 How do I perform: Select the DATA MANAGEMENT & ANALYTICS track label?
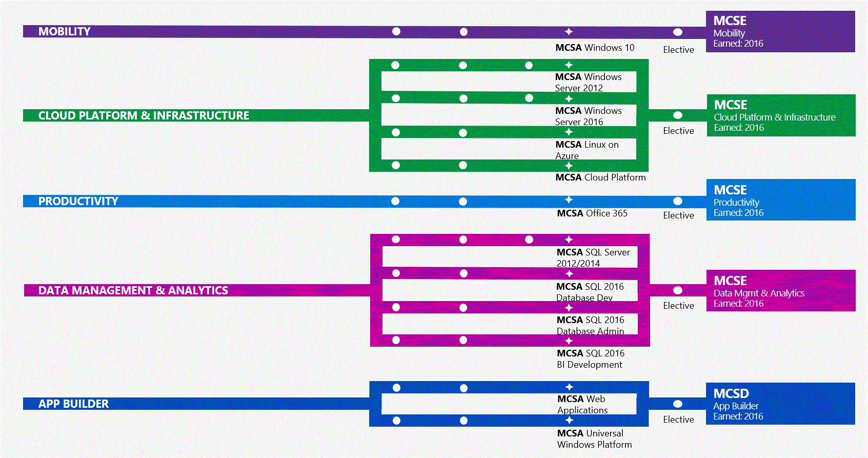tap(133, 291)
